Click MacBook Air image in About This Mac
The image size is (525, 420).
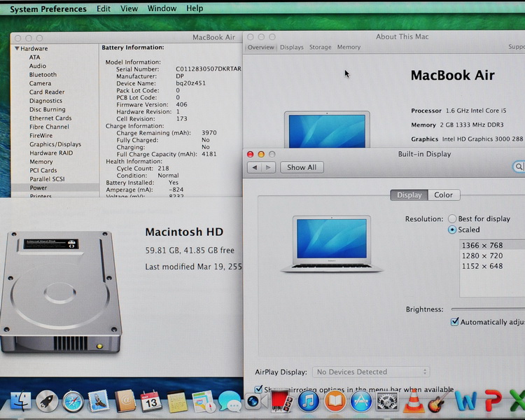pos(327,129)
